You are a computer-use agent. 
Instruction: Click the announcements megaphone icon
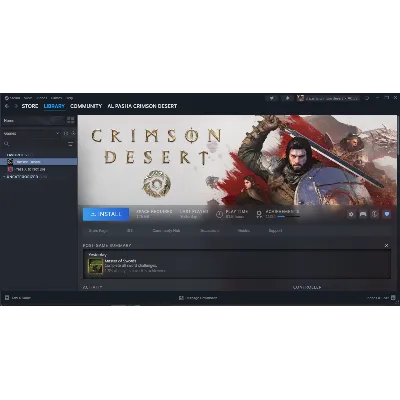coord(272,98)
